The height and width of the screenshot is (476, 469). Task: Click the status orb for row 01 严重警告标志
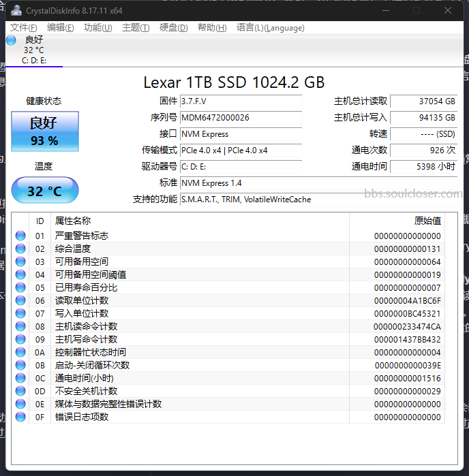pyautogui.click(x=20, y=236)
